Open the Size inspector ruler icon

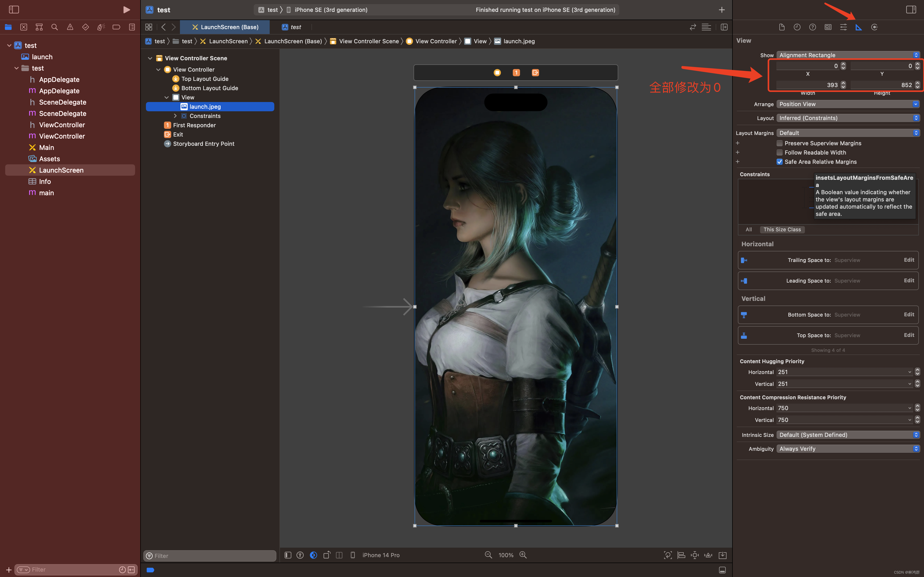(859, 27)
